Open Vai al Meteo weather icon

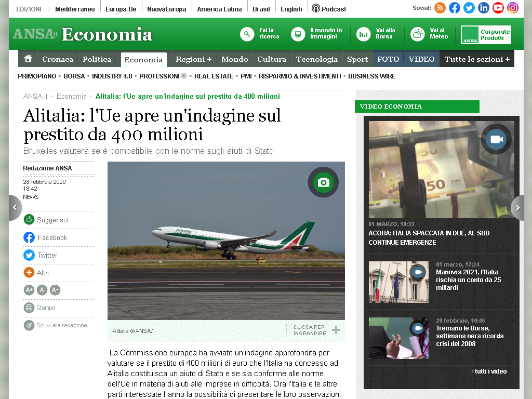point(418,34)
